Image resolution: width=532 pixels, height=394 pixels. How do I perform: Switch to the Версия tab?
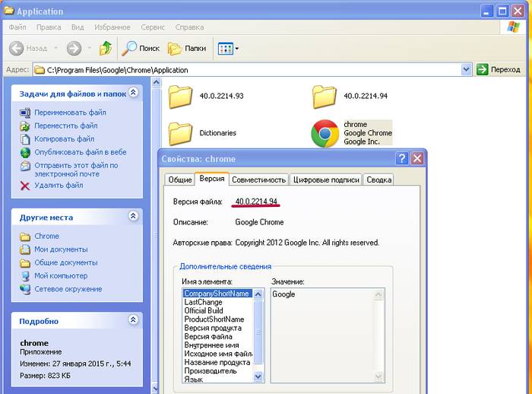pyautogui.click(x=212, y=179)
